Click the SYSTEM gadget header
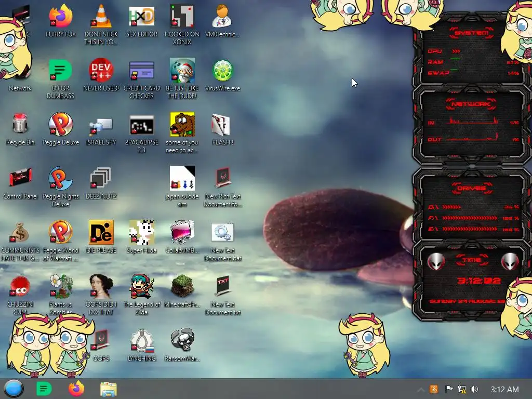 [471, 33]
